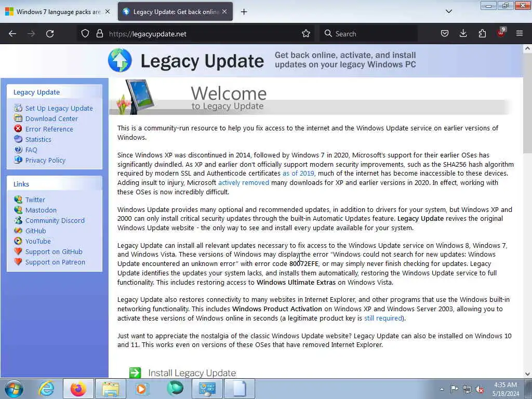Follow the 'still required' link
The height and width of the screenshot is (399, 532).
tap(383, 318)
